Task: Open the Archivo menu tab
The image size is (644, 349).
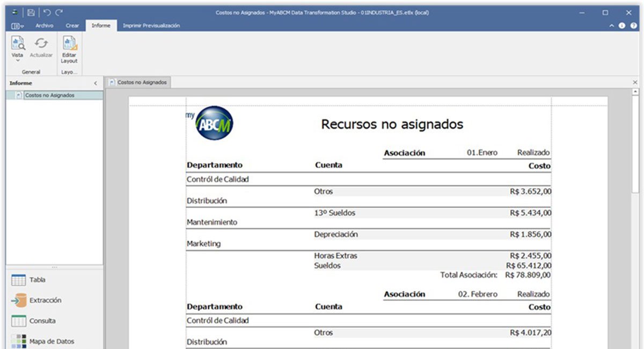Action: click(45, 26)
